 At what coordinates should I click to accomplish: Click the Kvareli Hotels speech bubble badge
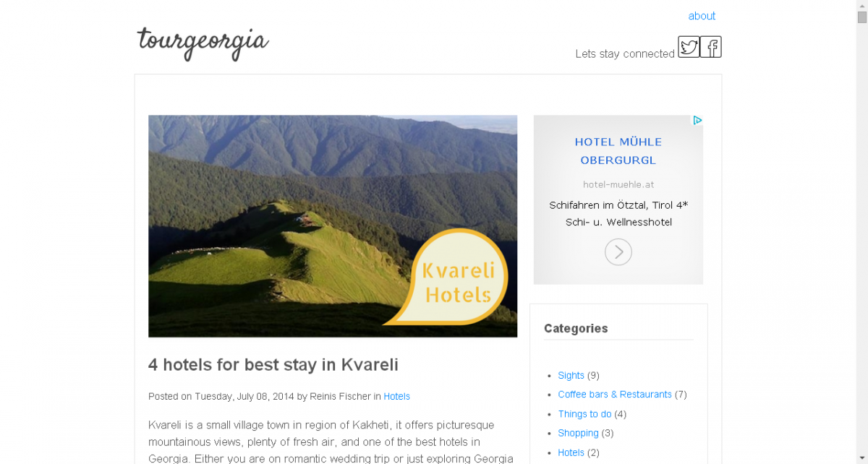448,278
